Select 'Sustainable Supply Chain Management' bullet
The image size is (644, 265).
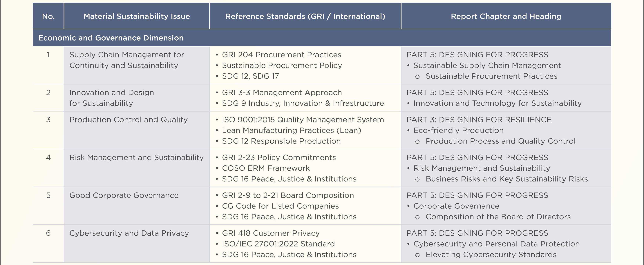tap(487, 65)
